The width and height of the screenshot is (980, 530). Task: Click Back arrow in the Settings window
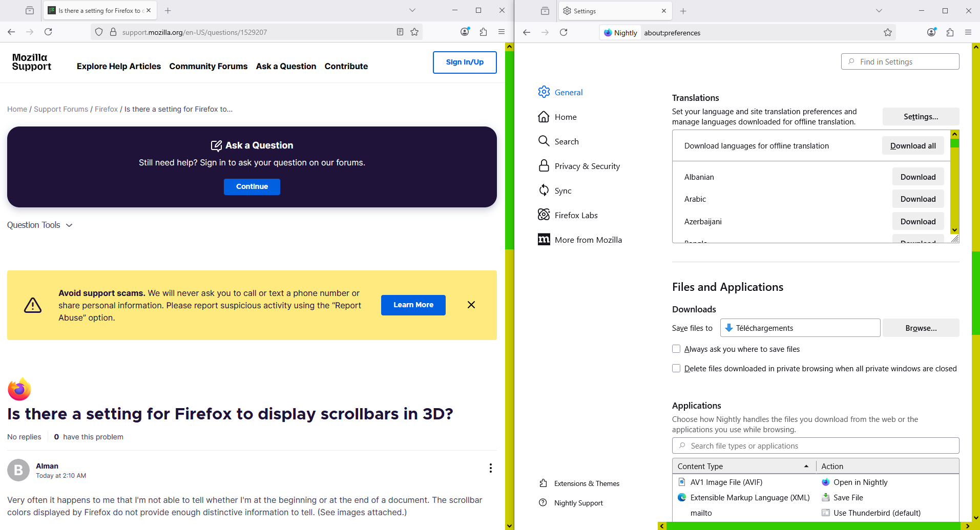[x=527, y=32]
